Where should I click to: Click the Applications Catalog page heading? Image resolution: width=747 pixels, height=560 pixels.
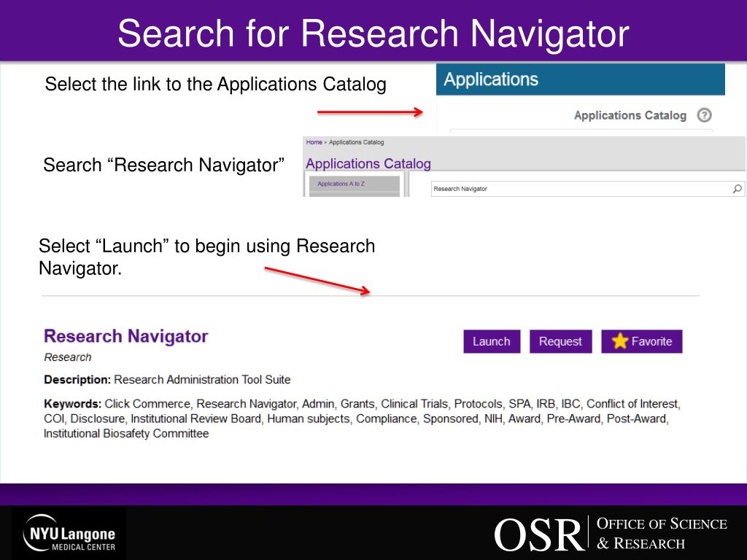pyautogui.click(x=368, y=164)
